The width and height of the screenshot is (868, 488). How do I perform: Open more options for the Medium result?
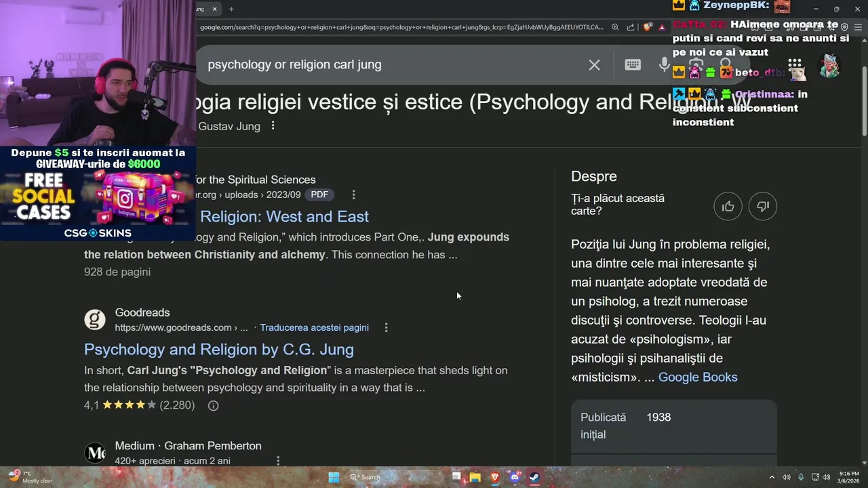[277, 461]
